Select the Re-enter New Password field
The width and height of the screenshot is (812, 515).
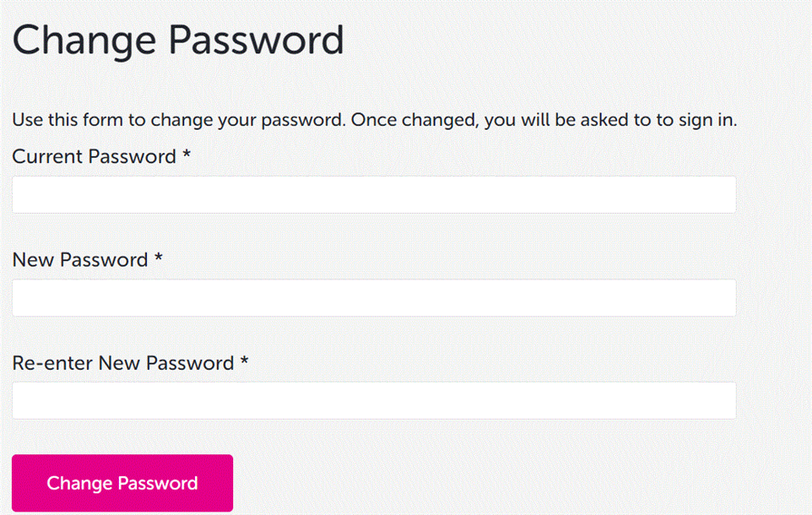[374, 401]
